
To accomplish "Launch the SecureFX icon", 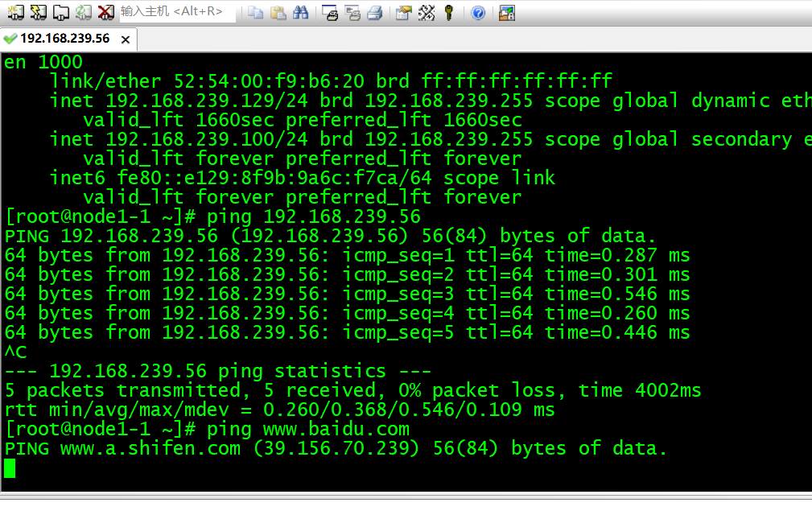I will [x=506, y=12].
